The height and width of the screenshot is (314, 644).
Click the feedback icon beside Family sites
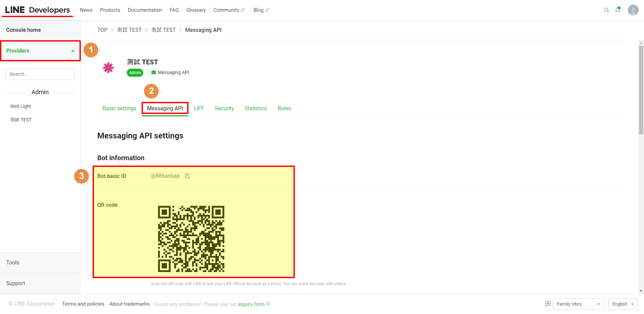click(x=548, y=304)
